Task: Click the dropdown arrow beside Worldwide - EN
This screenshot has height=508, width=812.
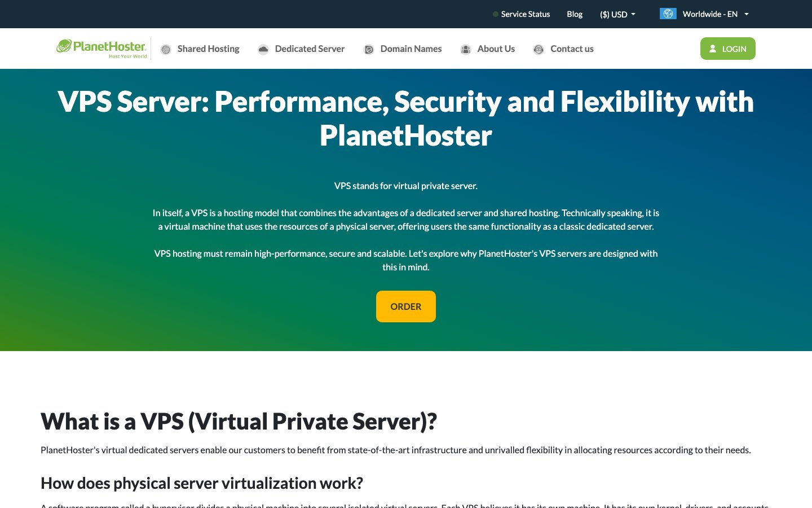Action: pyautogui.click(x=747, y=14)
